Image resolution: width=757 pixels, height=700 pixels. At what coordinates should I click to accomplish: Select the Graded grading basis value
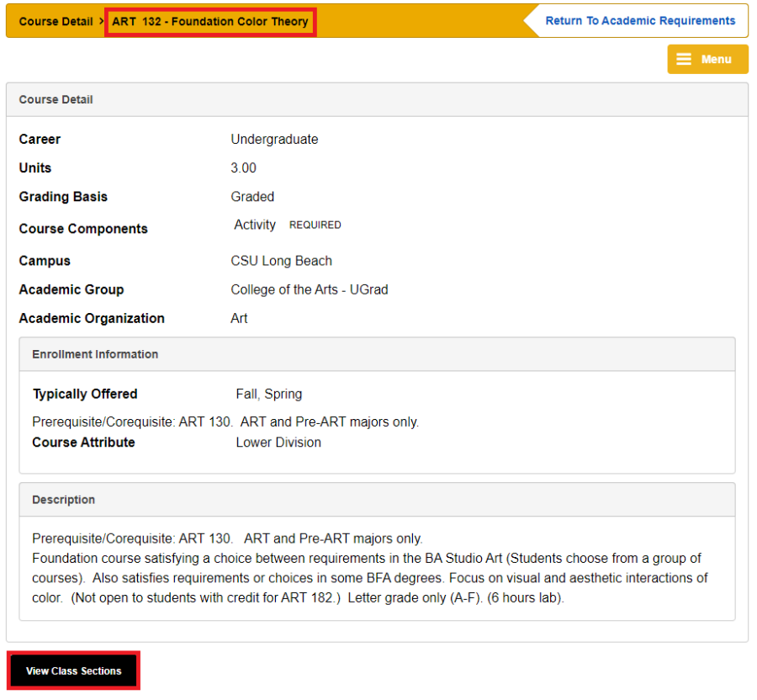pos(252,197)
